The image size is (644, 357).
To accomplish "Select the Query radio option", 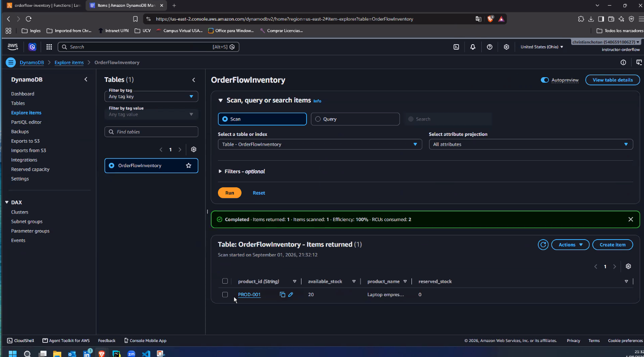I will pos(355,119).
